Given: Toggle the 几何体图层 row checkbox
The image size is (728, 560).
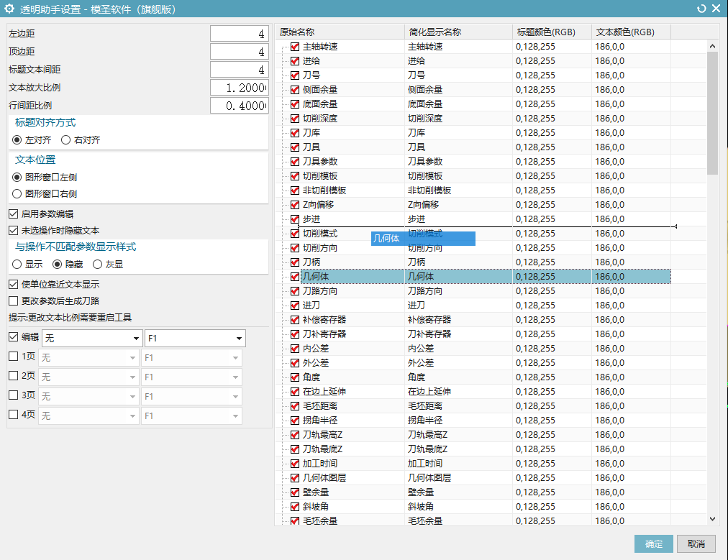Looking at the screenshot, I should pos(295,478).
